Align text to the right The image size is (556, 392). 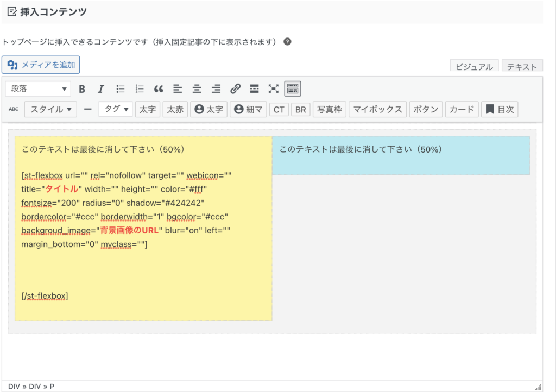pyautogui.click(x=216, y=89)
